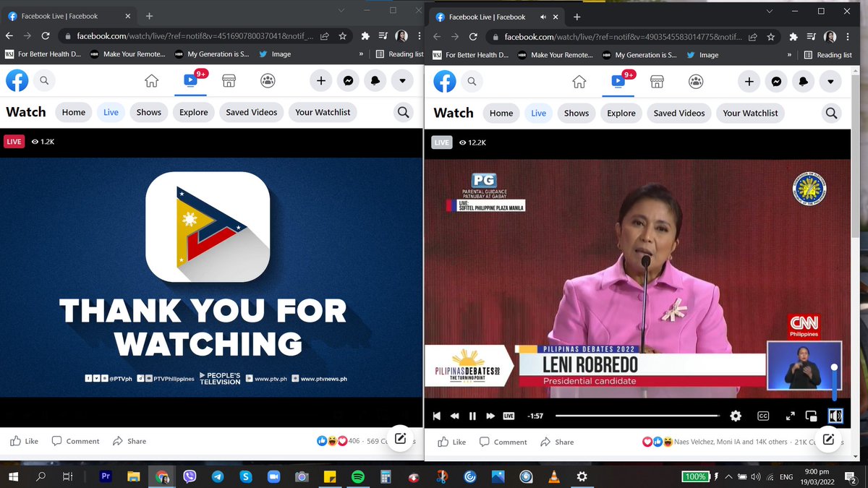Open Create plus menu in left window
868x488 pixels.
pos(321,81)
